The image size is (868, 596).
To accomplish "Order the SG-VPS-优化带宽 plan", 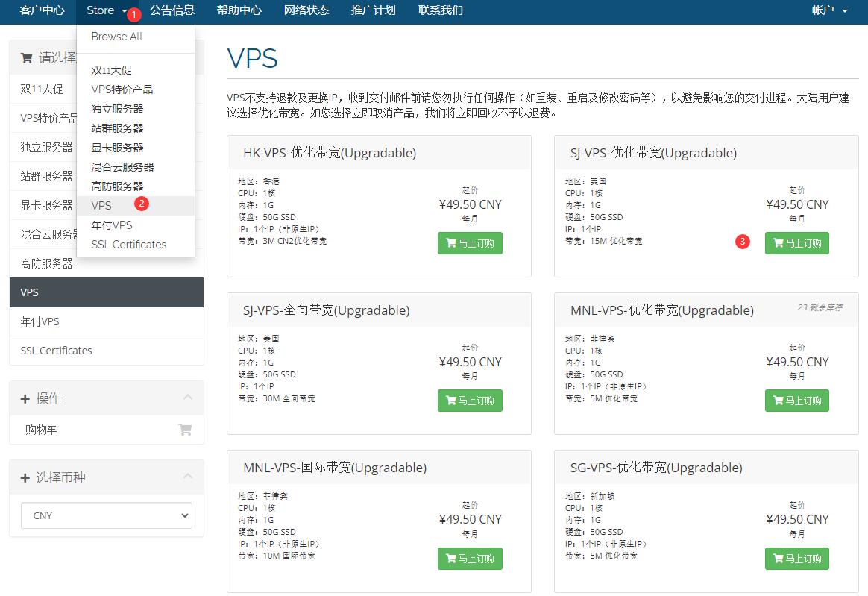I will point(796,559).
